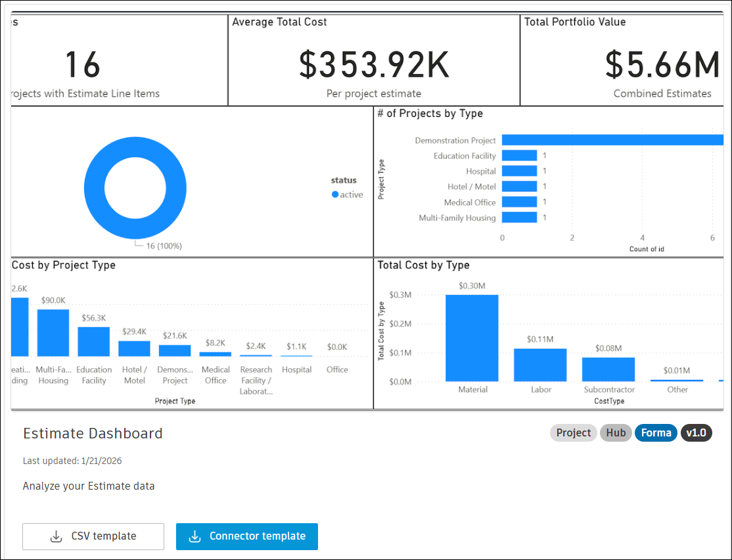Click the Hospital horizontal bar in Projects by Type
The image size is (732, 560).
point(519,171)
